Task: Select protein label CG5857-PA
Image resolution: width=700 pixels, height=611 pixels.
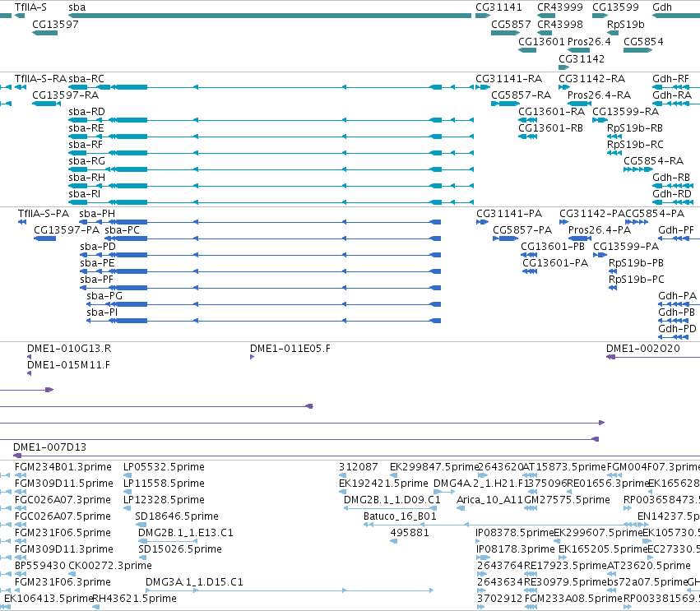Action: (x=522, y=230)
